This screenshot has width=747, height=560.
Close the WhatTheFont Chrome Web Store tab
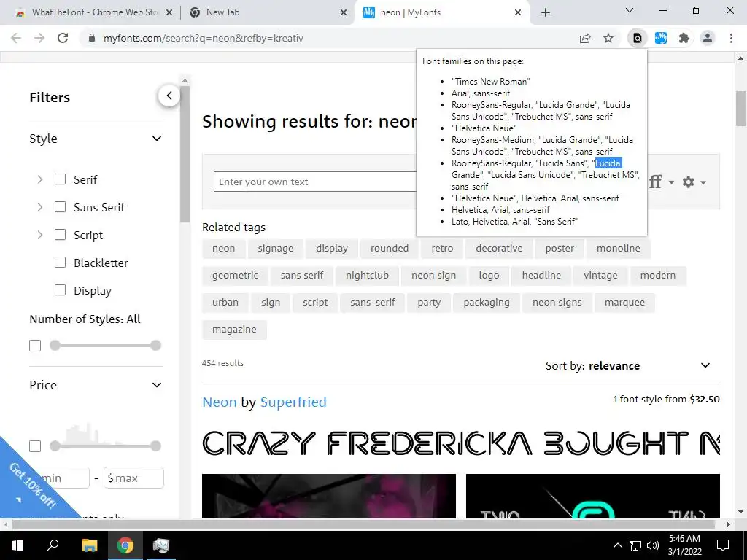[169, 13]
